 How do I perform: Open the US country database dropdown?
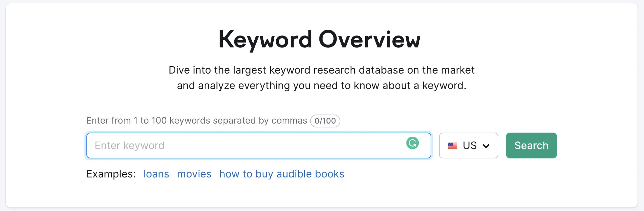(468, 146)
